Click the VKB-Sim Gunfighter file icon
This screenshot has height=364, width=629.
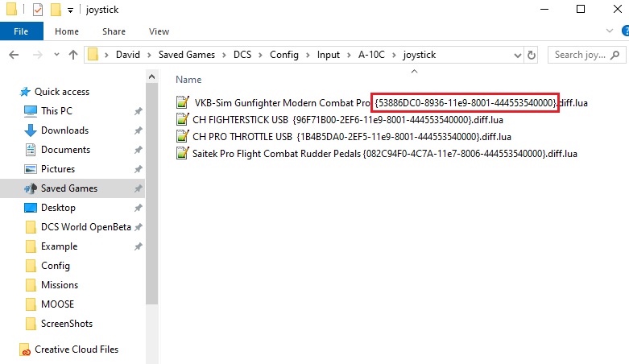[x=183, y=102]
